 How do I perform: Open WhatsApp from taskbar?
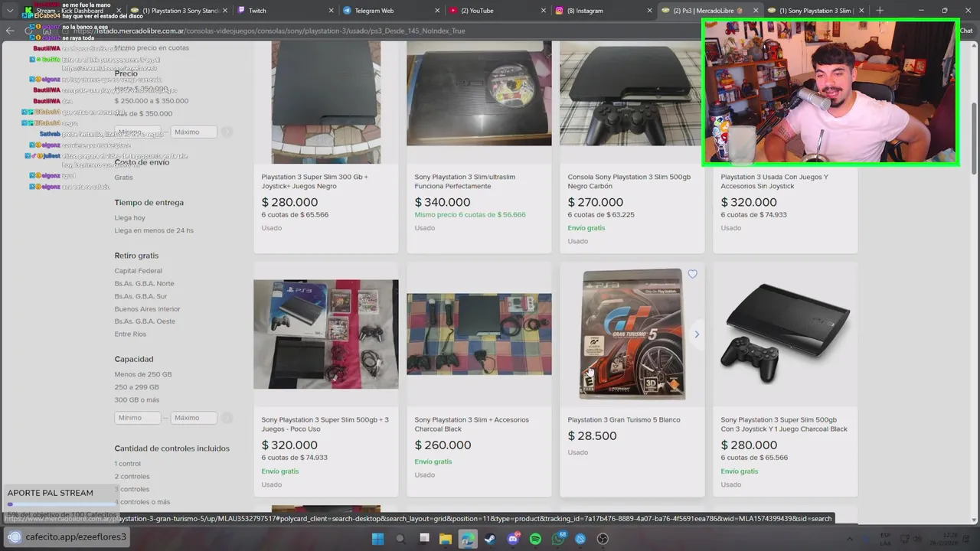557,539
